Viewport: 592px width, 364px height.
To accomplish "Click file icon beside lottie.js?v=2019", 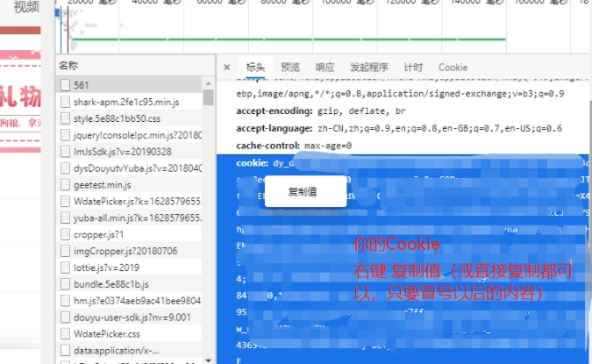I will (65, 268).
